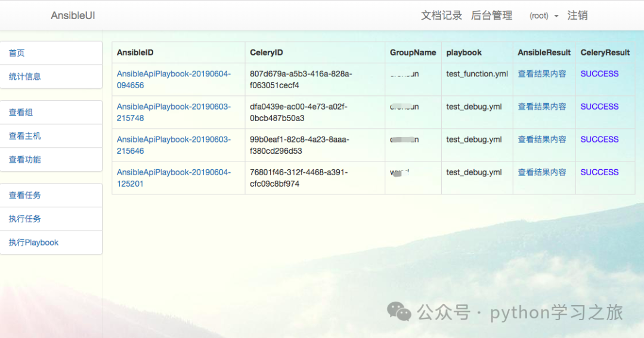The height and width of the screenshot is (338, 644).
Task: Click SUCCESS in the 20190603-215748 row
Action: pyautogui.click(x=599, y=107)
